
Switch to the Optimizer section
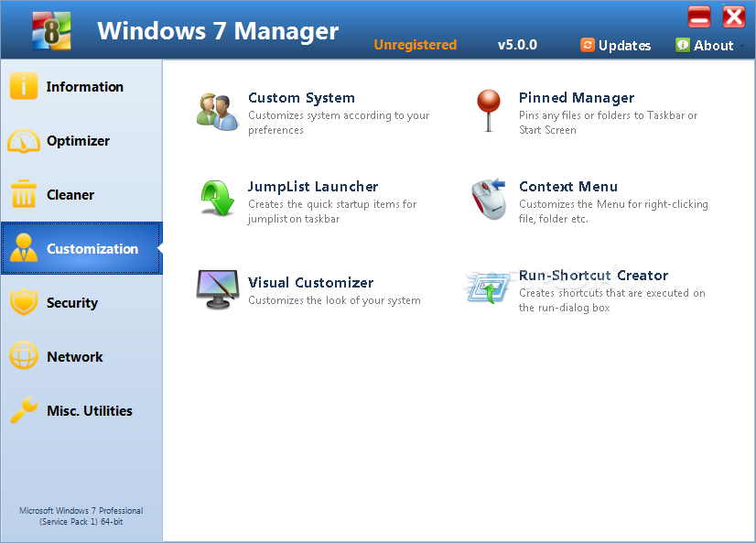[78, 141]
